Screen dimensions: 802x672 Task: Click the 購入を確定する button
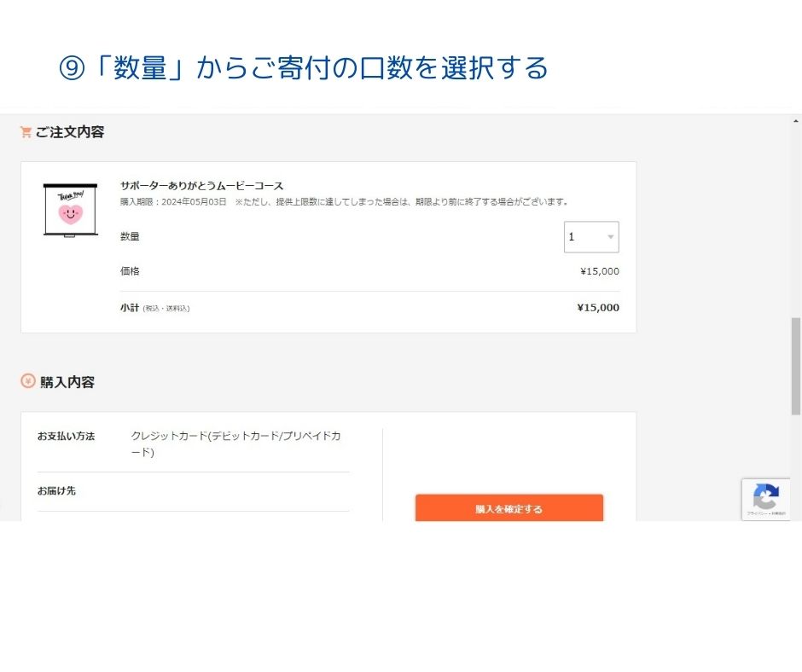(509, 508)
